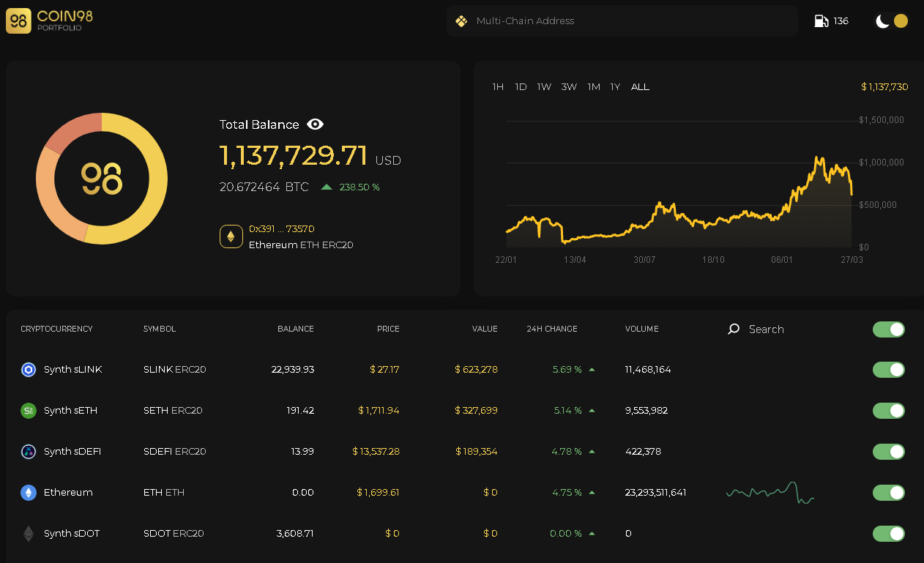
Task: Sort by the SYMBOL column header
Action: tap(160, 329)
